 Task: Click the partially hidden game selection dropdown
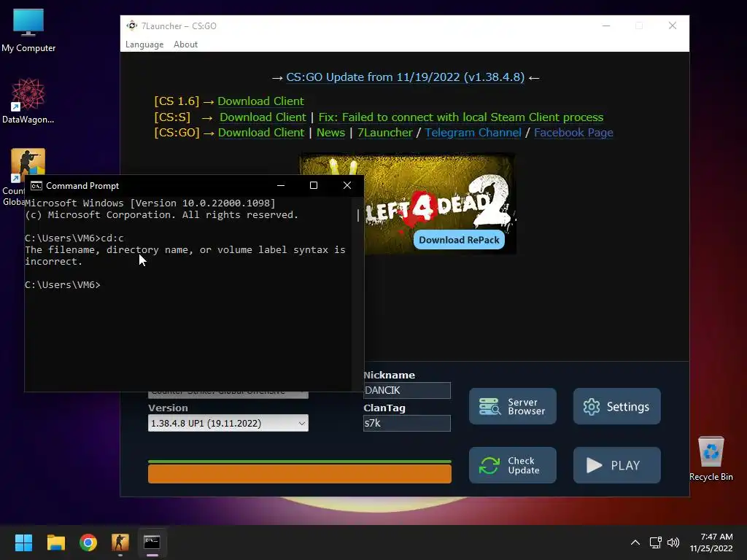coord(228,394)
